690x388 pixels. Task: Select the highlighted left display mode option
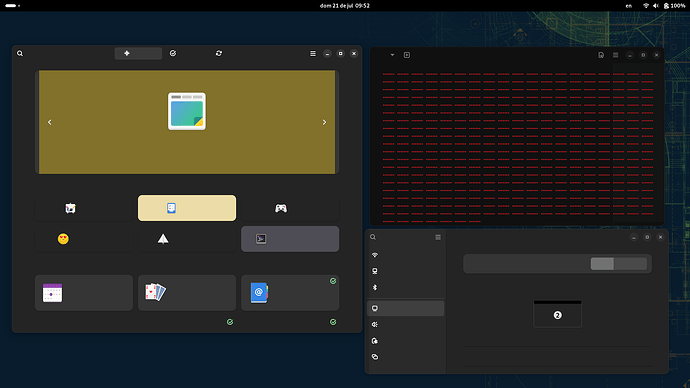tap(602, 264)
